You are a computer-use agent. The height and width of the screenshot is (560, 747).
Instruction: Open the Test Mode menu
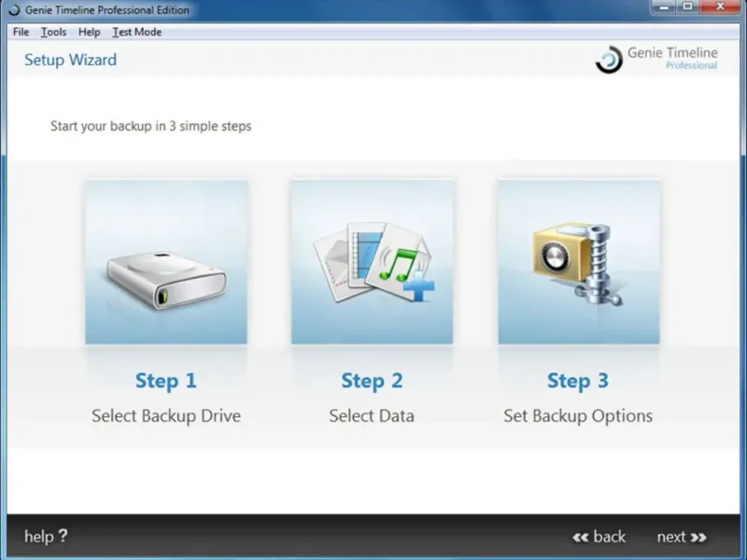click(136, 32)
